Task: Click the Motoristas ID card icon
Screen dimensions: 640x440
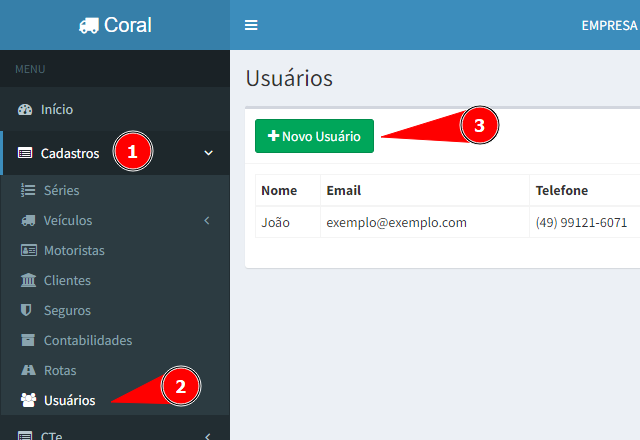Action: click(x=28, y=250)
